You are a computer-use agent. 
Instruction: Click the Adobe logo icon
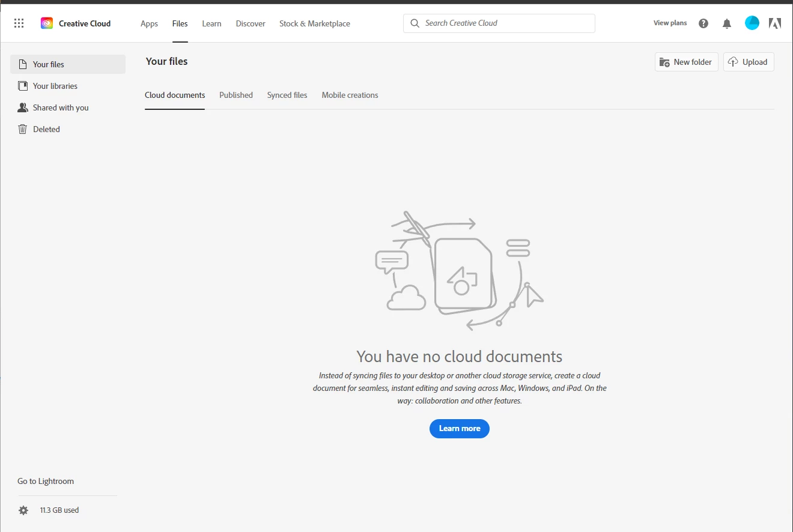tap(775, 23)
